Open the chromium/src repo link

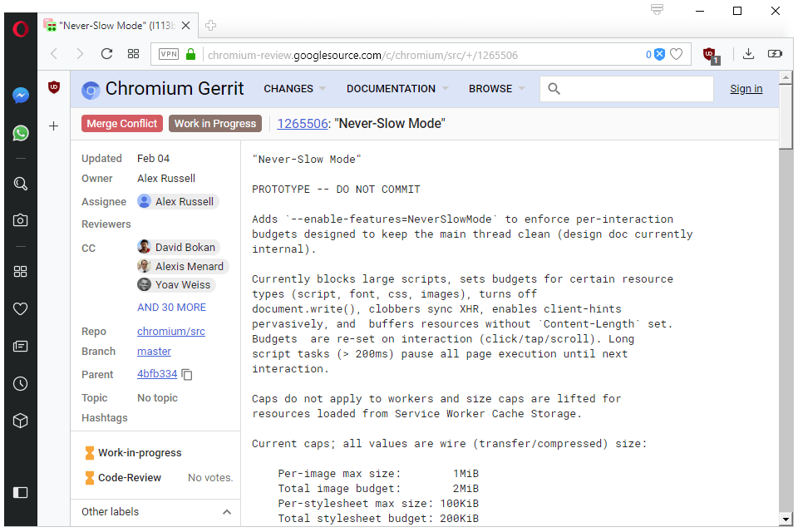[x=171, y=332]
